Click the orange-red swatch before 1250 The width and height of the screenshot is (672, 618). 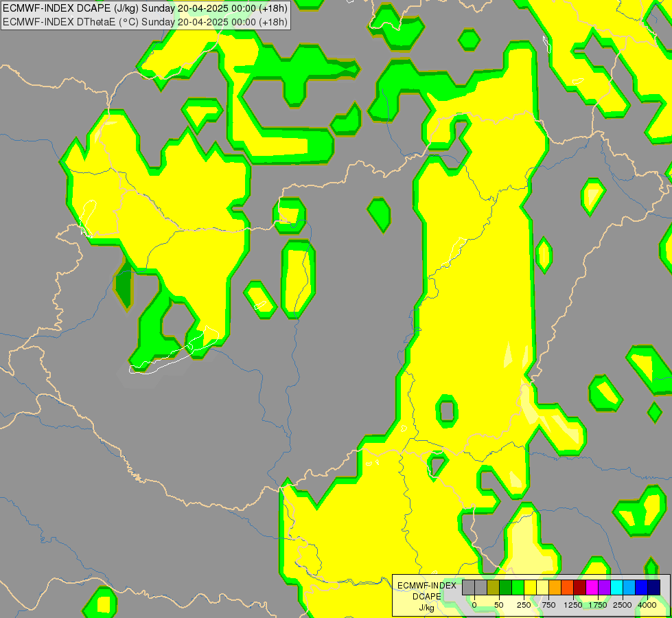(568, 588)
